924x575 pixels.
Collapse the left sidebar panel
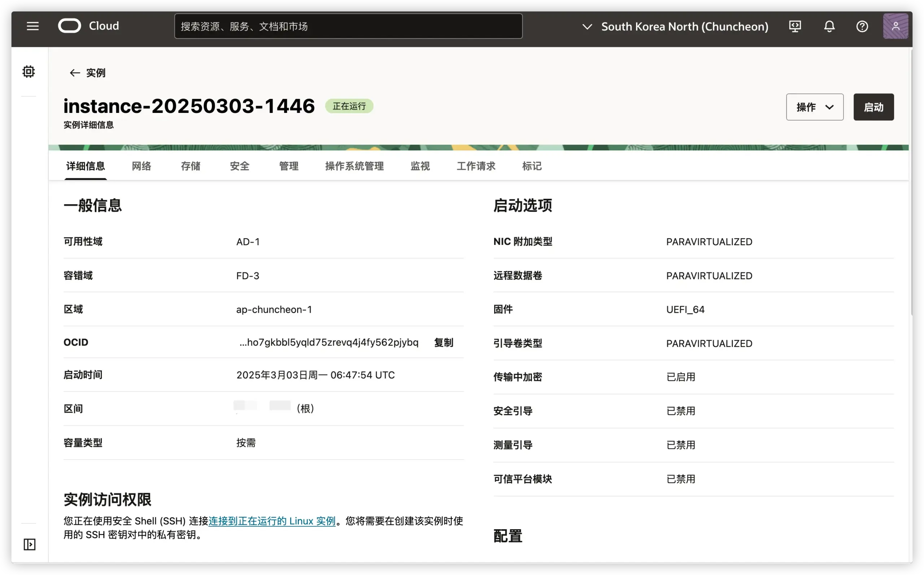point(29,545)
